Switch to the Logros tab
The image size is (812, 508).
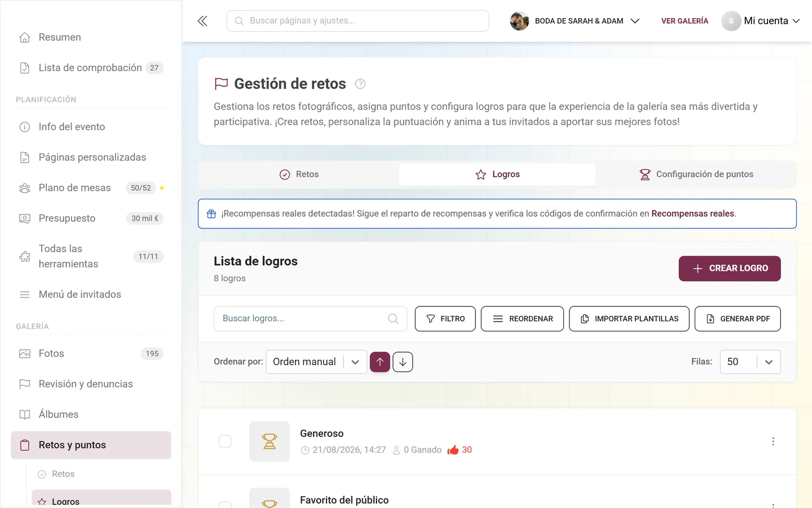(497, 174)
